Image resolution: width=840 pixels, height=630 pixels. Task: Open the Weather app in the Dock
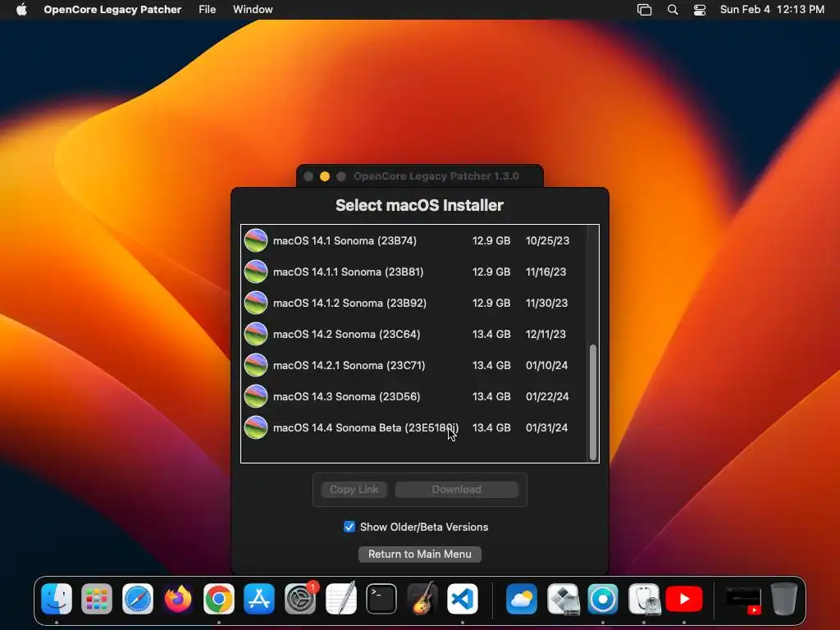tap(522, 598)
